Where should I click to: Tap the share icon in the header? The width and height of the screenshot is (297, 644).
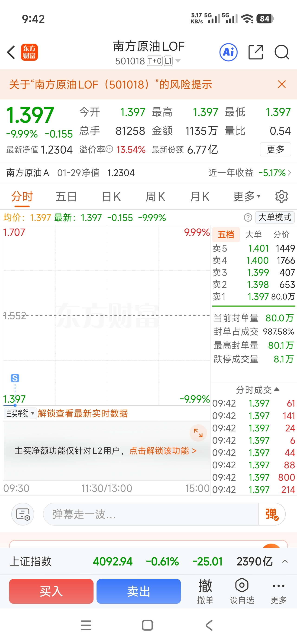256,52
